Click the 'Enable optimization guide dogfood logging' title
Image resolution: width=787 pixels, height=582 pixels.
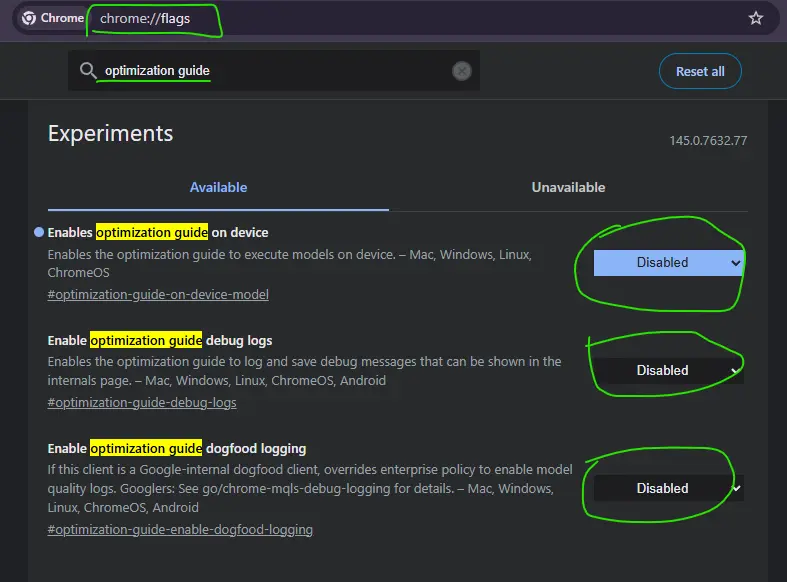(177, 448)
